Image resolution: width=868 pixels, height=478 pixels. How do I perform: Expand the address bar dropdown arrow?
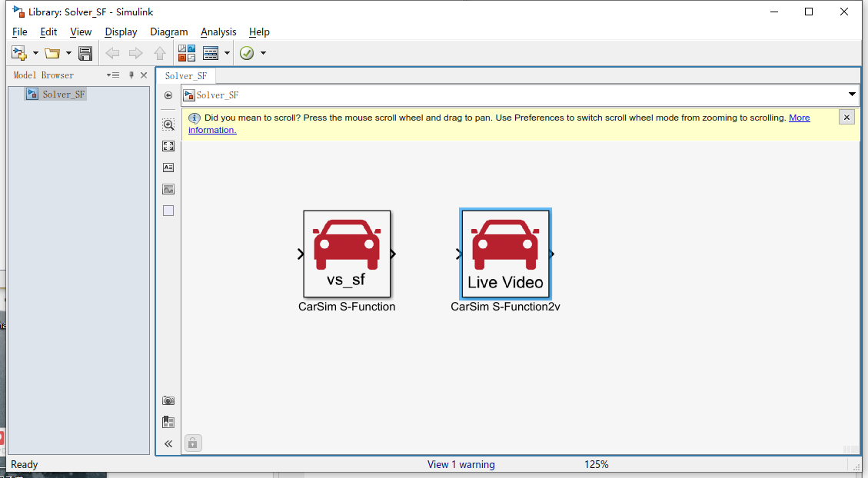coord(852,95)
